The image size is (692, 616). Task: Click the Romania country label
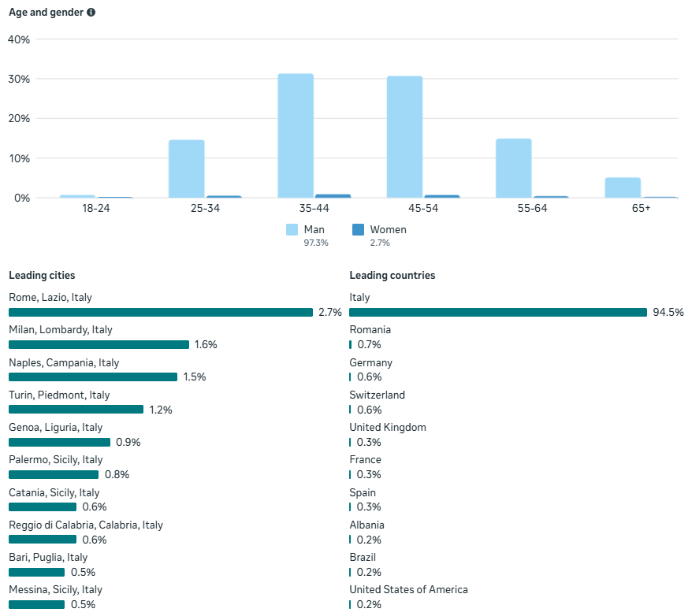pyautogui.click(x=370, y=330)
